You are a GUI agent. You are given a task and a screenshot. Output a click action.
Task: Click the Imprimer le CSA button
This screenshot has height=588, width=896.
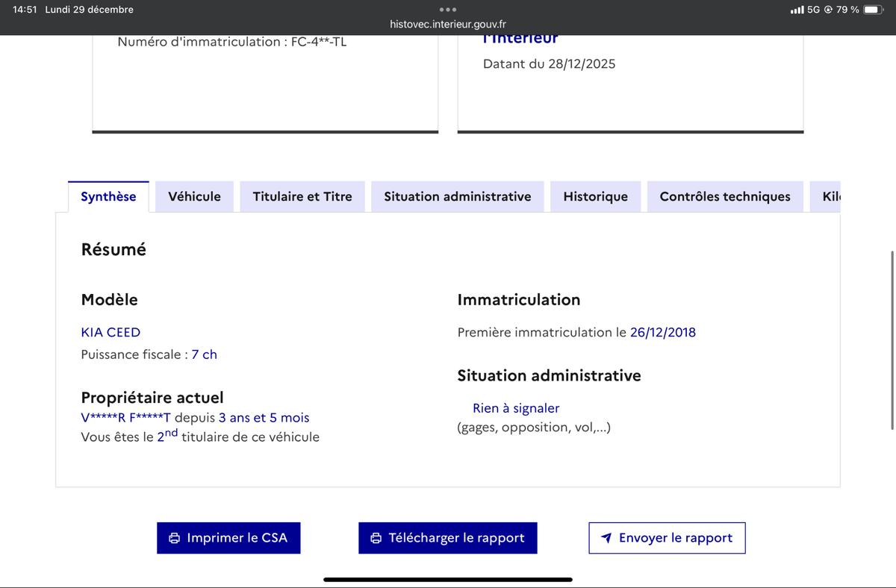228,538
